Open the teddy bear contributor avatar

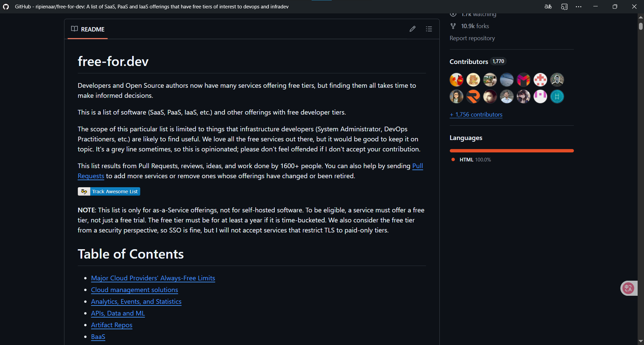click(473, 80)
